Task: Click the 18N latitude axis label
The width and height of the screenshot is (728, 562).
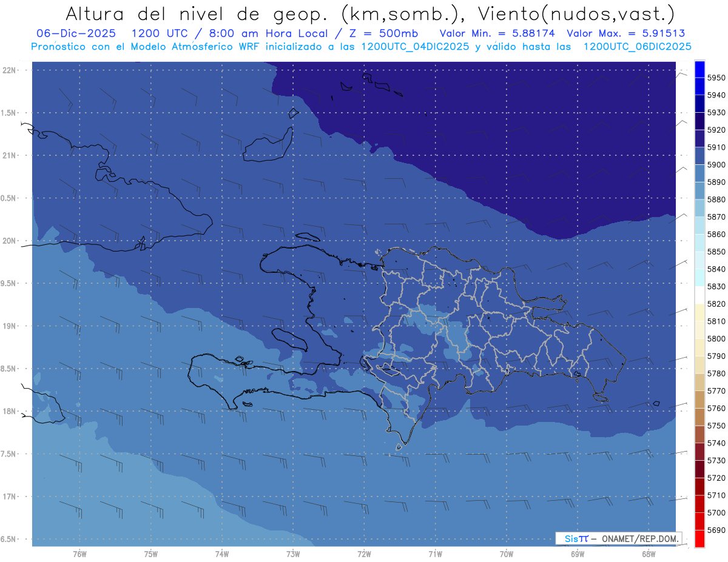Action: (x=8, y=411)
